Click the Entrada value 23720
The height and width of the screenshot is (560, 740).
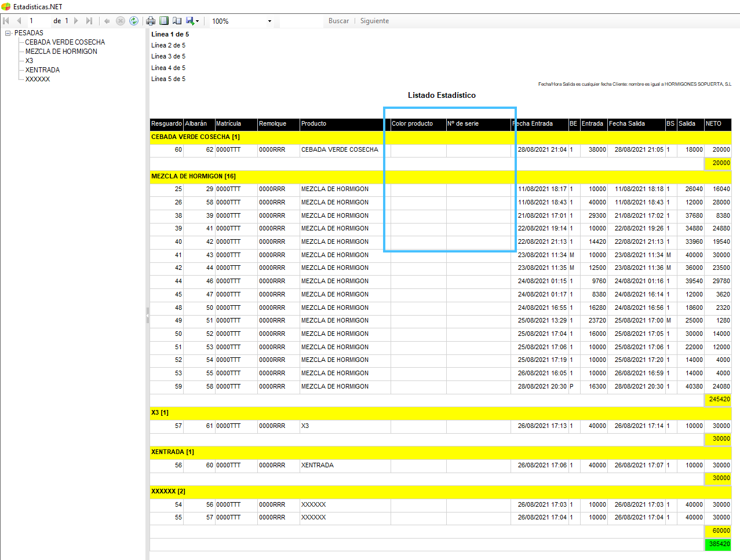point(597,321)
